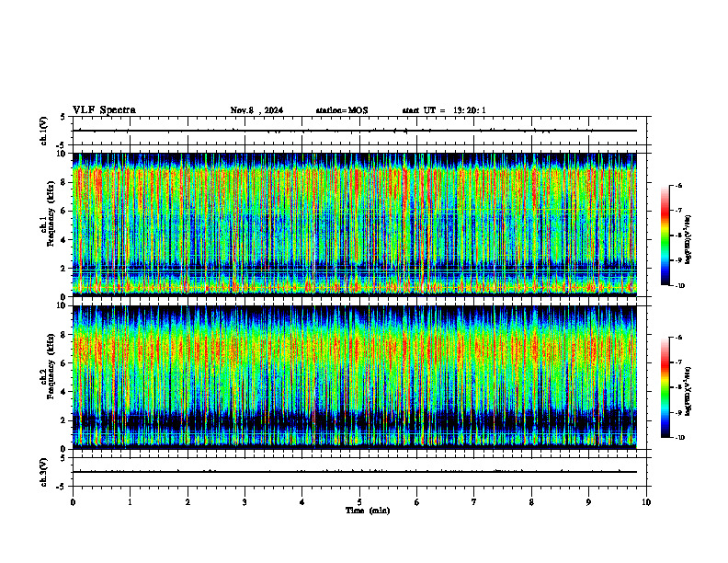Click the ch.2 color bar 'log(PSD)' unit label
The height and width of the screenshot is (563, 728).
pyautogui.click(x=688, y=391)
